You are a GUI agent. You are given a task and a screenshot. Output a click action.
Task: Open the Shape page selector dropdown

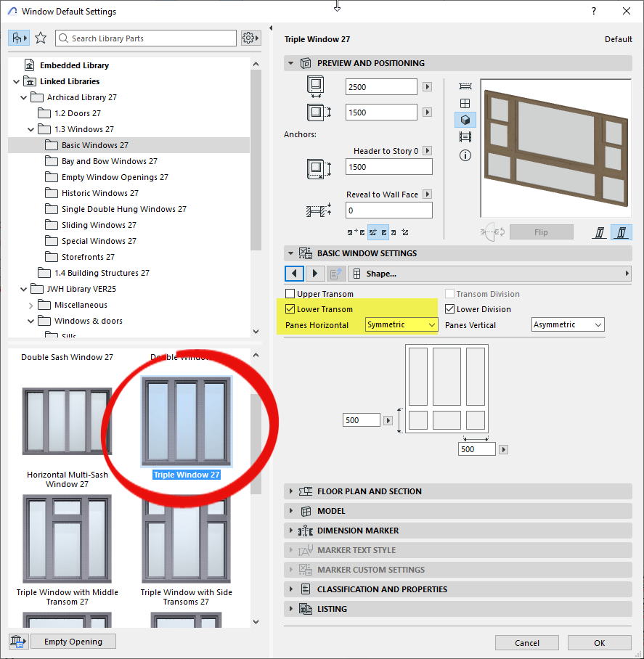point(490,274)
